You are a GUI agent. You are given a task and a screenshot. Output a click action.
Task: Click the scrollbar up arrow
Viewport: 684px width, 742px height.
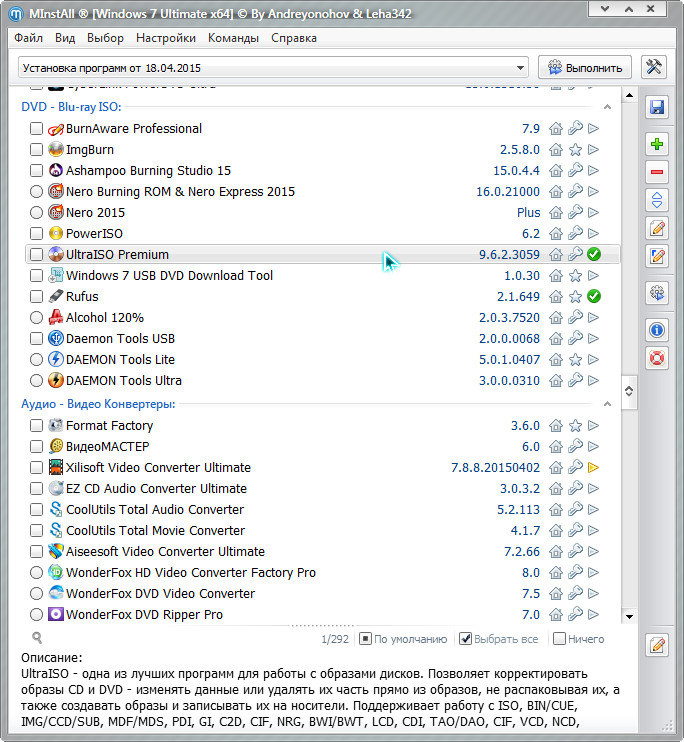point(629,96)
